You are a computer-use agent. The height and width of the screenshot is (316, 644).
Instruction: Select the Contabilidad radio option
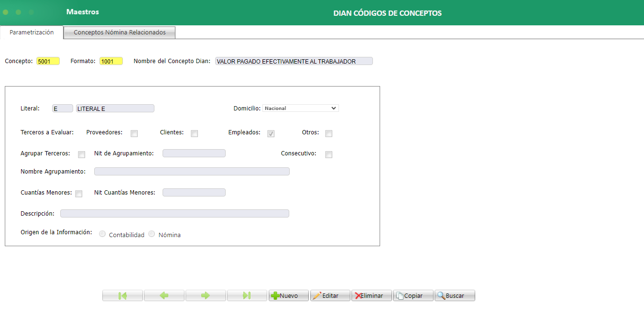point(102,234)
